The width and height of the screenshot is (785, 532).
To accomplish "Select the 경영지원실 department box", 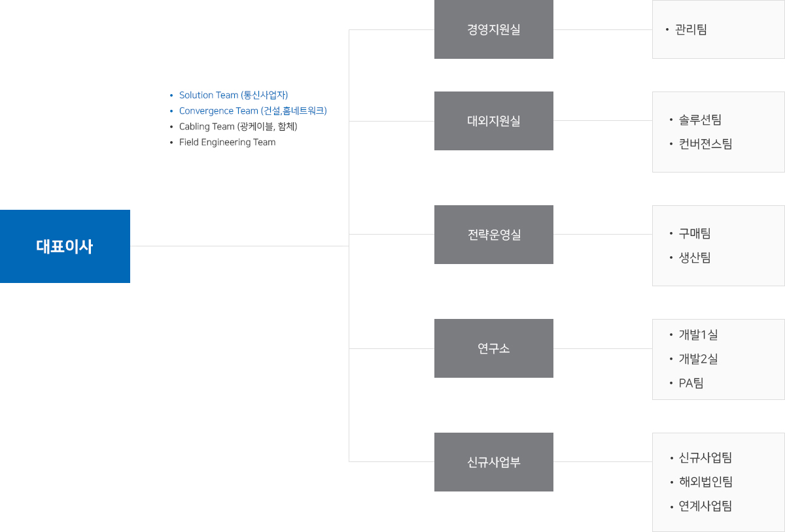I will tap(494, 29).
